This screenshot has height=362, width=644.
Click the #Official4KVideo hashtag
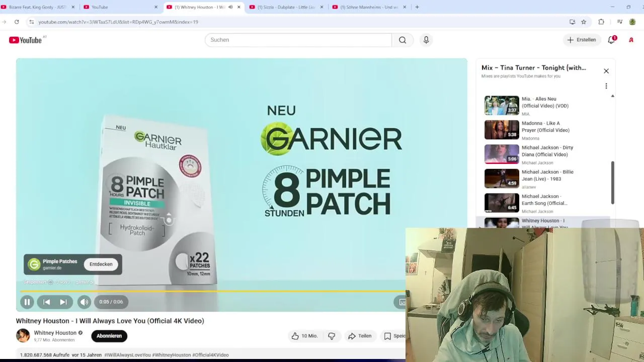pyautogui.click(x=210, y=355)
